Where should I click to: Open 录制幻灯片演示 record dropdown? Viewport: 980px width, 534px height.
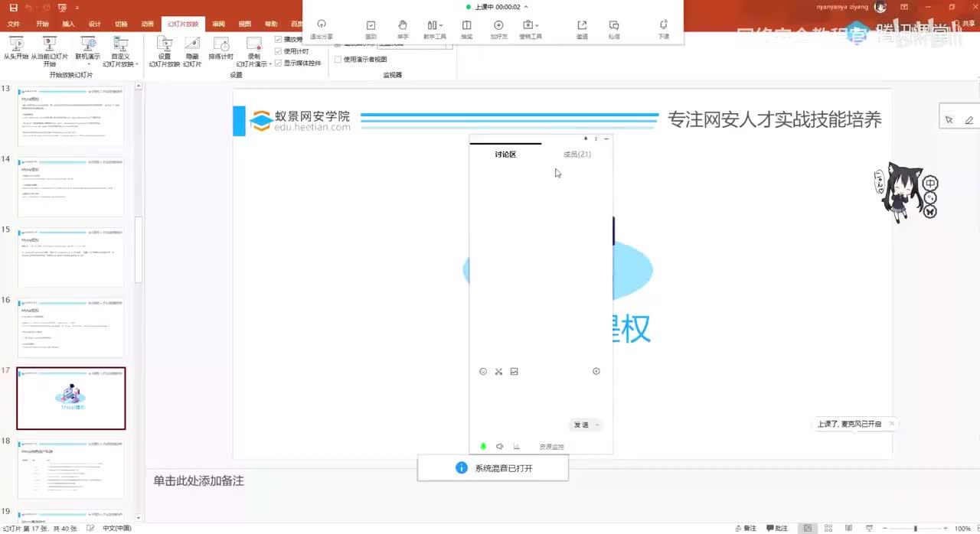point(253,51)
